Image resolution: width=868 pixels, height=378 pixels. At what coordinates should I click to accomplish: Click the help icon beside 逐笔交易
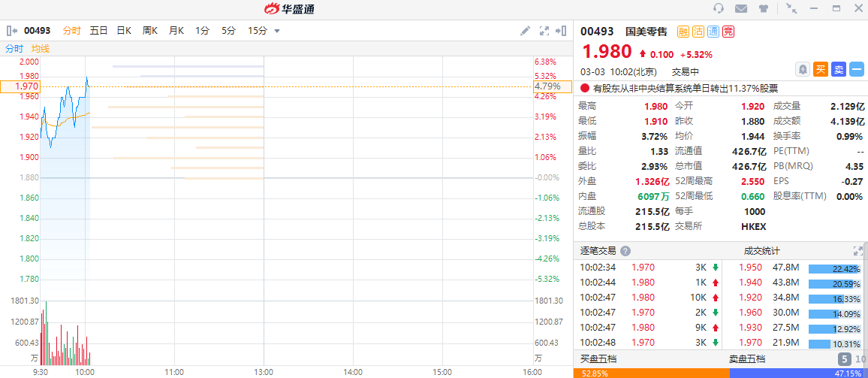pyautogui.click(x=625, y=251)
